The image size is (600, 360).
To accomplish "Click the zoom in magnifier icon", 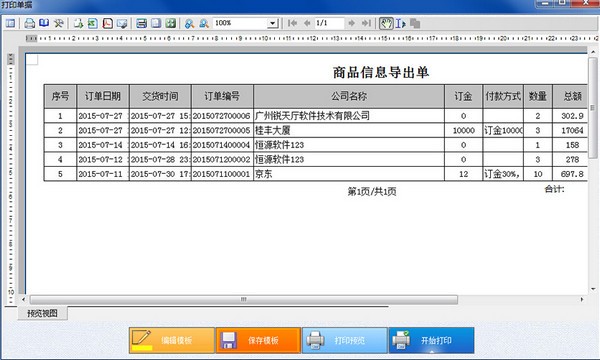I will coord(189,23).
